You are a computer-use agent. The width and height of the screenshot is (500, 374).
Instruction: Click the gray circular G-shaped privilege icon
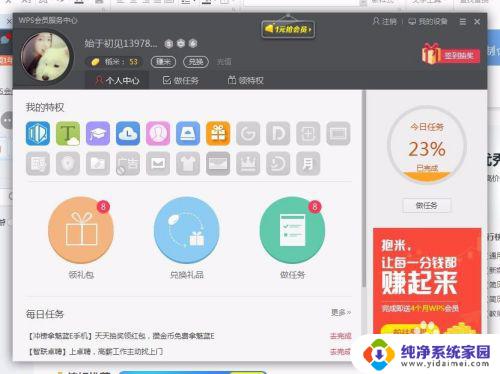point(248,133)
